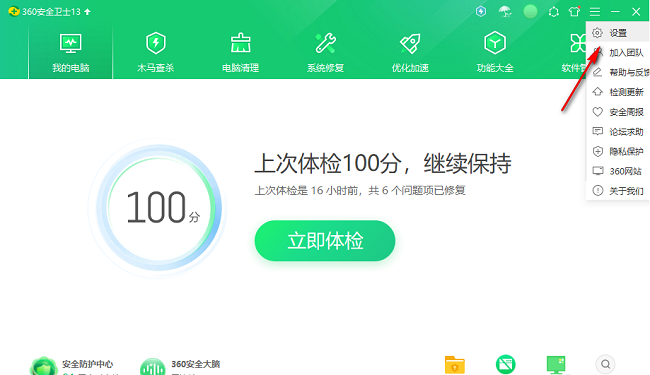Viewport: 650px width, 375px height.
Task: Open 帮助与反馈 menu entry
Action: click(618, 73)
